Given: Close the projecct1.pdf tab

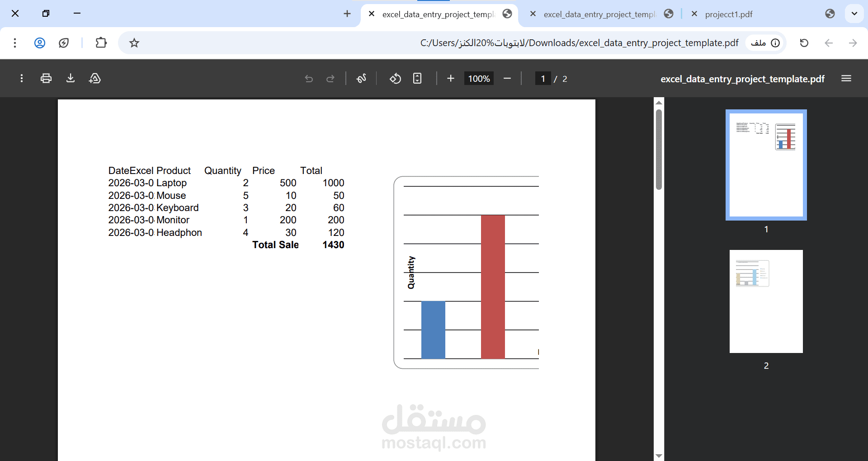Looking at the screenshot, I should (694, 14).
